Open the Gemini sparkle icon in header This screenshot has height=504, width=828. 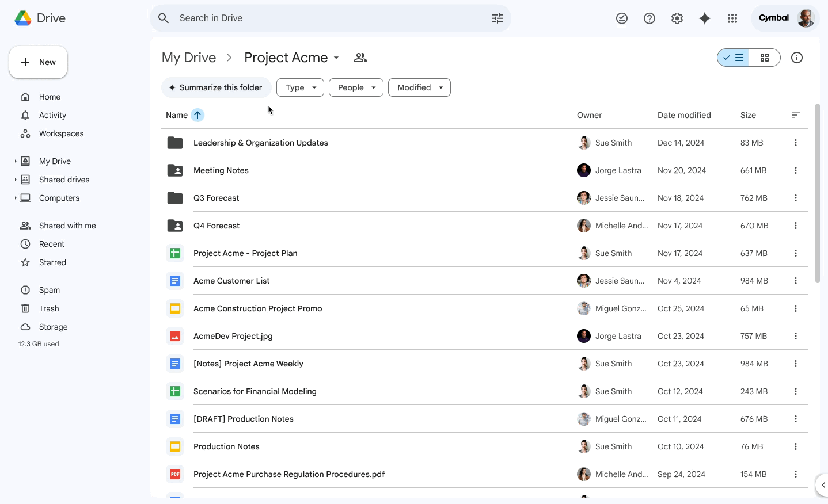tap(704, 18)
